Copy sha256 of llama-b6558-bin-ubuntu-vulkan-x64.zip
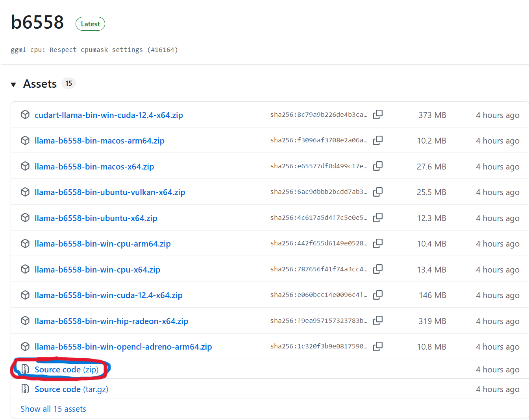The height and width of the screenshot is (420, 529). [378, 192]
